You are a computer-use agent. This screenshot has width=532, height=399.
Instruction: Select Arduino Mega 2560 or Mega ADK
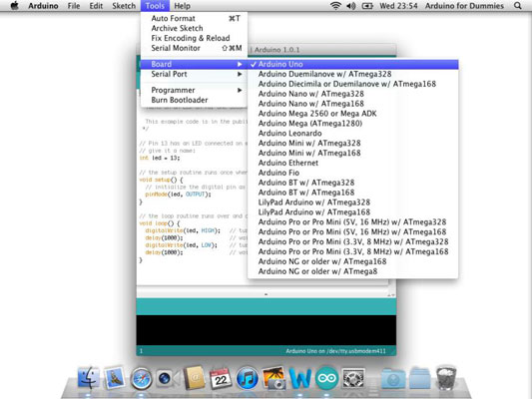pos(353,114)
